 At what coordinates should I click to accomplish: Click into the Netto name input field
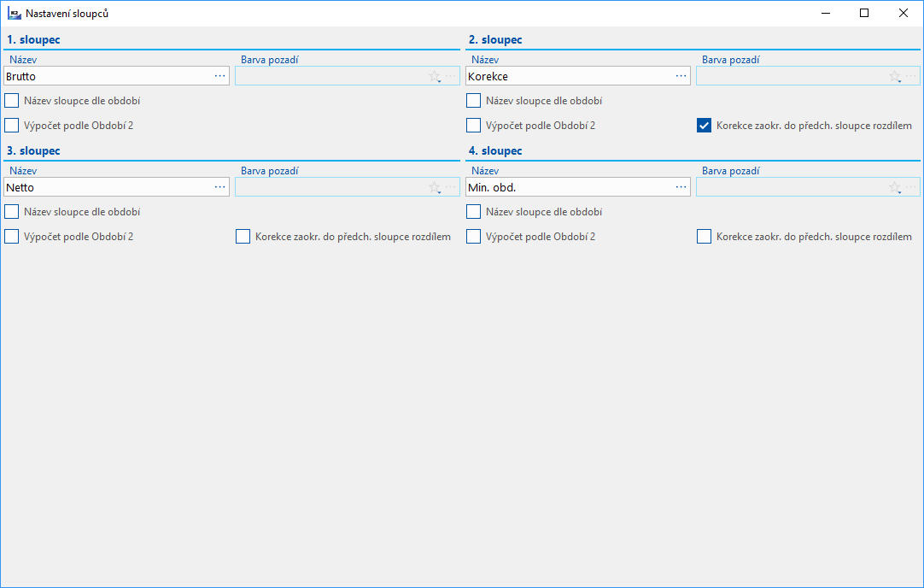107,187
